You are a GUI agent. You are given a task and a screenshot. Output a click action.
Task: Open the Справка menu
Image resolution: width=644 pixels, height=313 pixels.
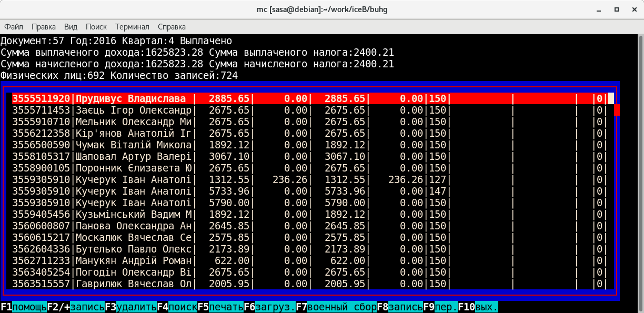[x=172, y=27]
